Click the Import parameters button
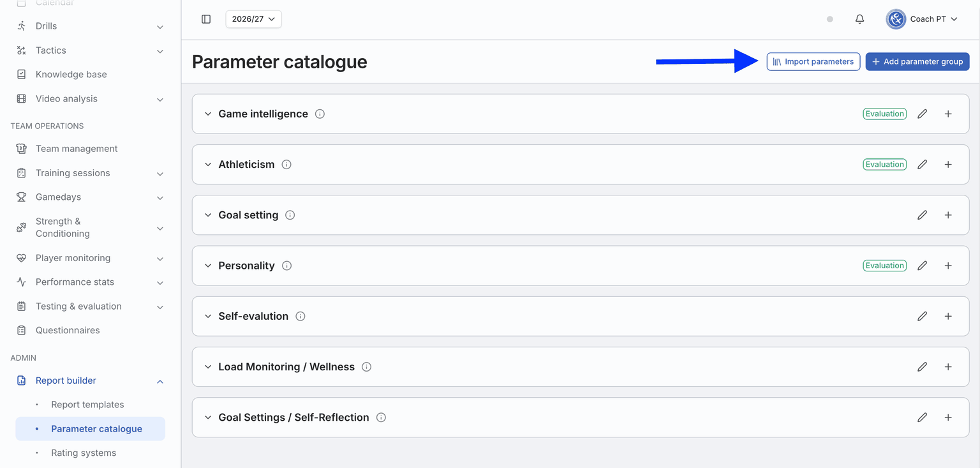 coord(813,61)
